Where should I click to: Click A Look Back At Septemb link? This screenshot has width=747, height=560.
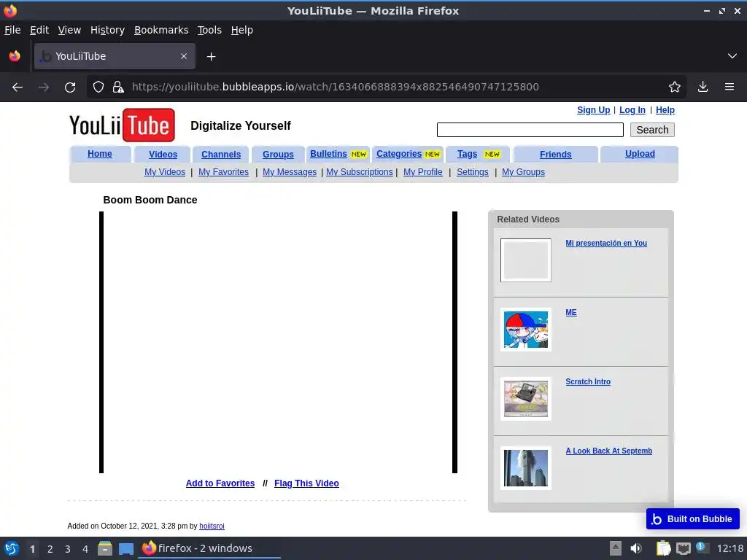point(609,451)
